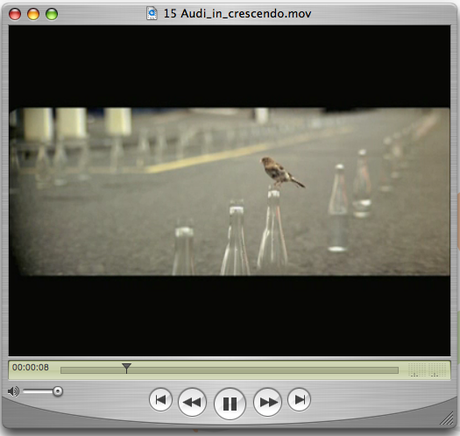Skip to the beginning of the movie
The height and width of the screenshot is (436, 460).
pyautogui.click(x=161, y=399)
